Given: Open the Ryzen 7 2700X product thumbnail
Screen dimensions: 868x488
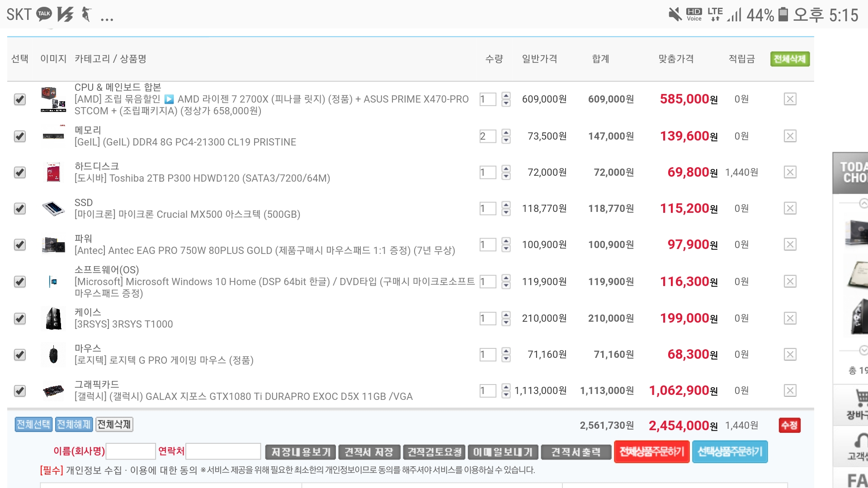Looking at the screenshot, I should 53,99.
